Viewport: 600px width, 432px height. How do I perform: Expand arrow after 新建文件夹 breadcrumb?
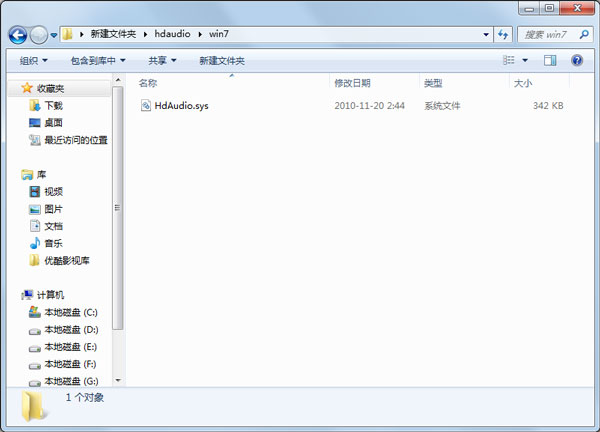tap(145, 34)
